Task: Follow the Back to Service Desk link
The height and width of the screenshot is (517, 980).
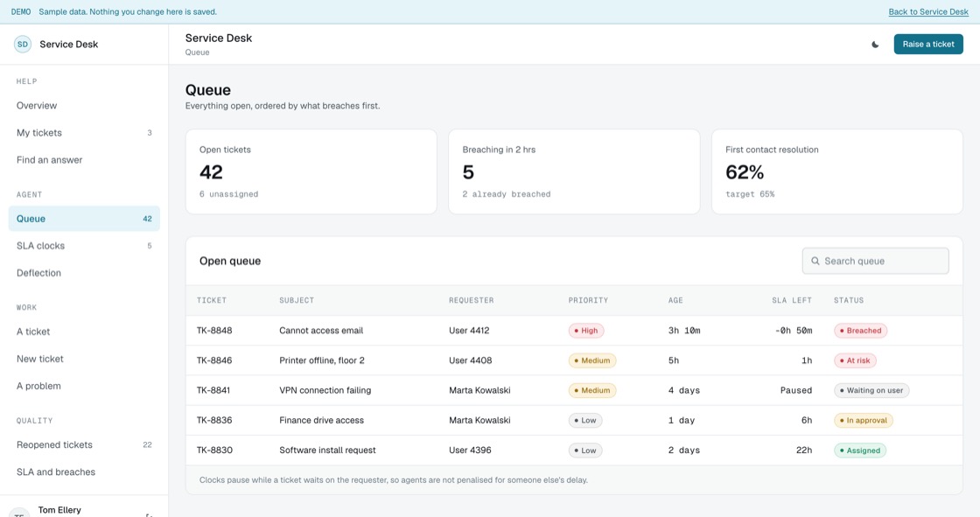Action: pyautogui.click(x=928, y=12)
